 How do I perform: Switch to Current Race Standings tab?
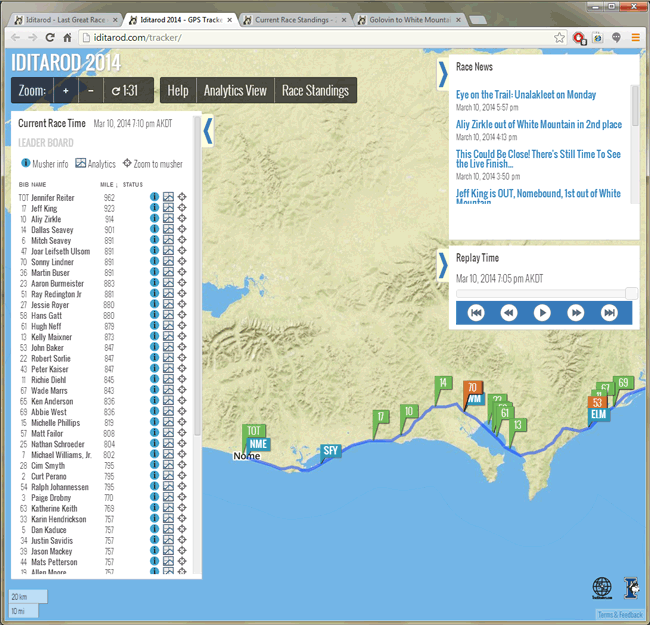click(x=295, y=20)
